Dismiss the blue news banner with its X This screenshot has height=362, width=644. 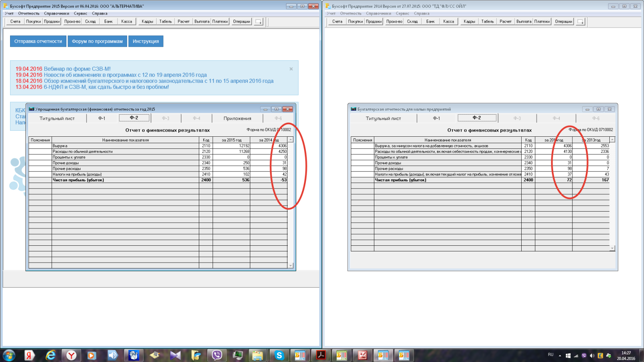(x=291, y=69)
